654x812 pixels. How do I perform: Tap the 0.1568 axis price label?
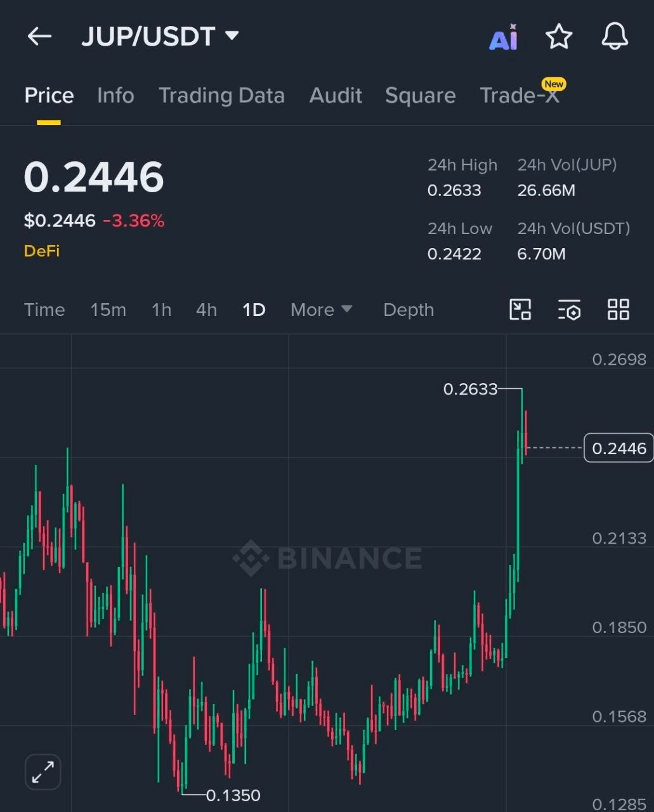click(618, 717)
